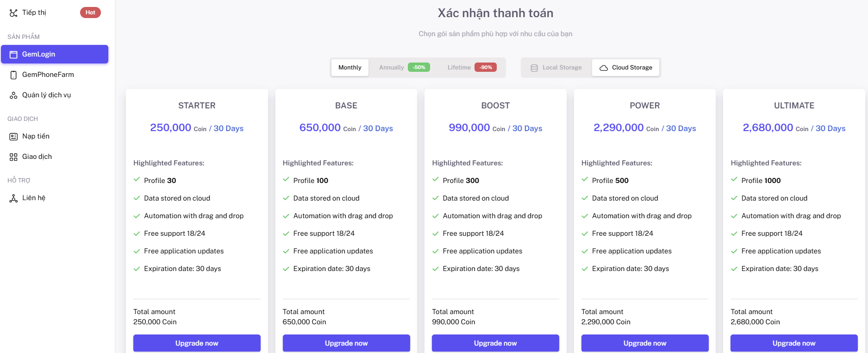
Task: Click the GemLogin browser icon
Action: pyautogui.click(x=13, y=55)
